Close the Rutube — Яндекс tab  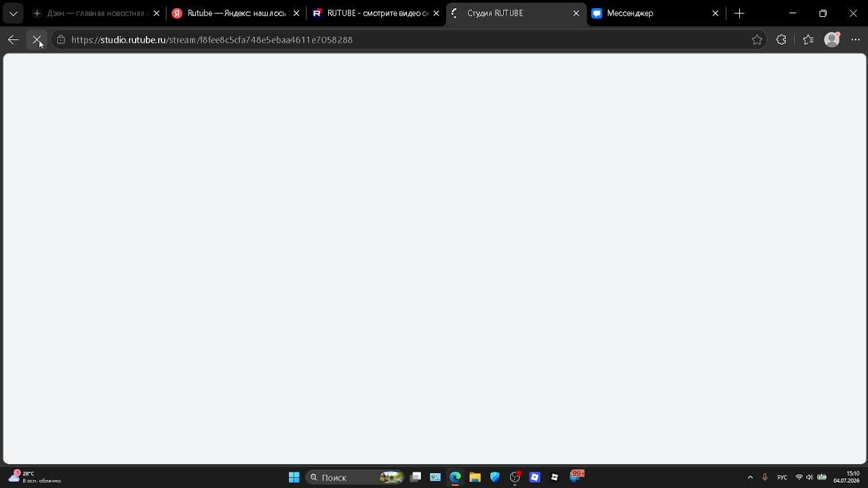(296, 13)
